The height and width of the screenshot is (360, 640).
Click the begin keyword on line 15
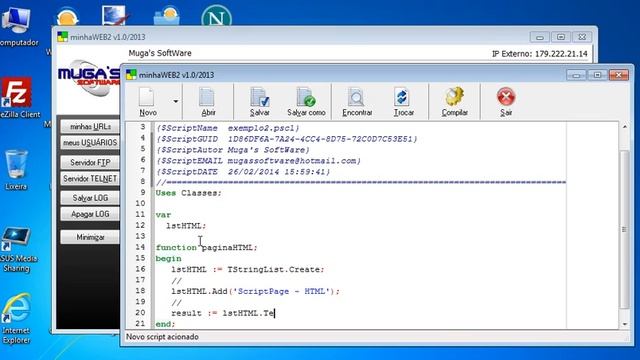[169, 259]
